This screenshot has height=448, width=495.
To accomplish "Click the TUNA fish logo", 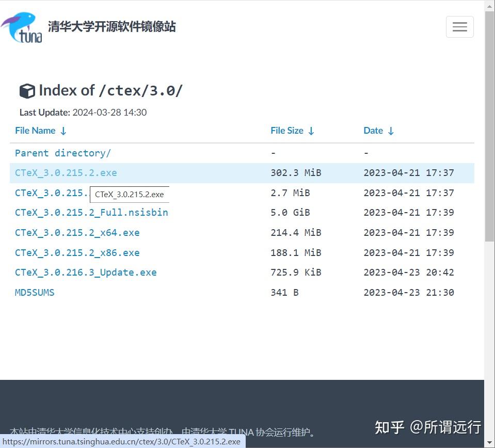I will coord(21,27).
